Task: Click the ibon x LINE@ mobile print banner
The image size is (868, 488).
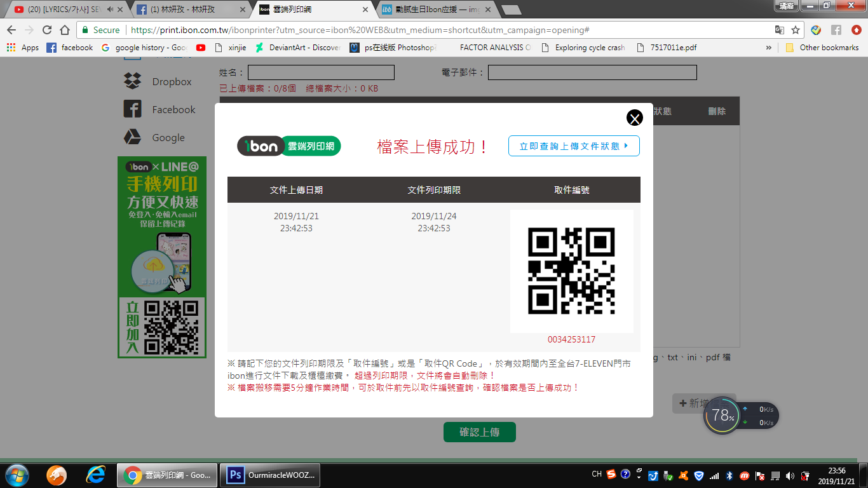Action: point(162,257)
